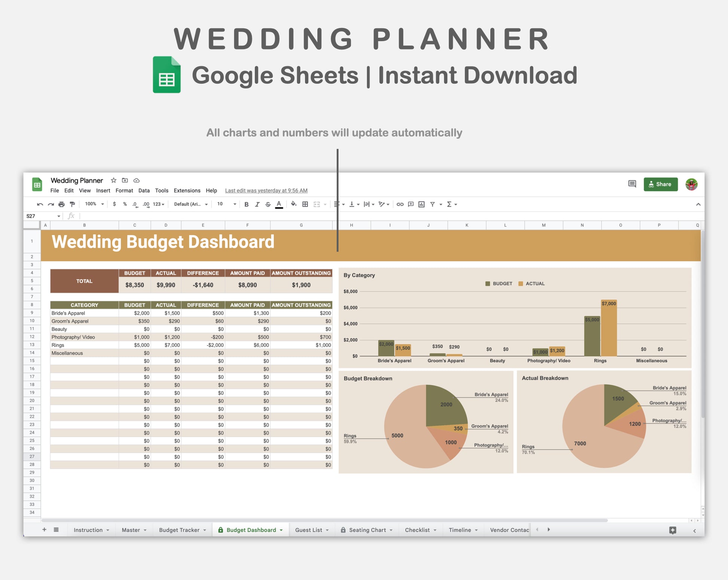Click the insert link icon
Screen dimensions: 728x580
[400, 204]
